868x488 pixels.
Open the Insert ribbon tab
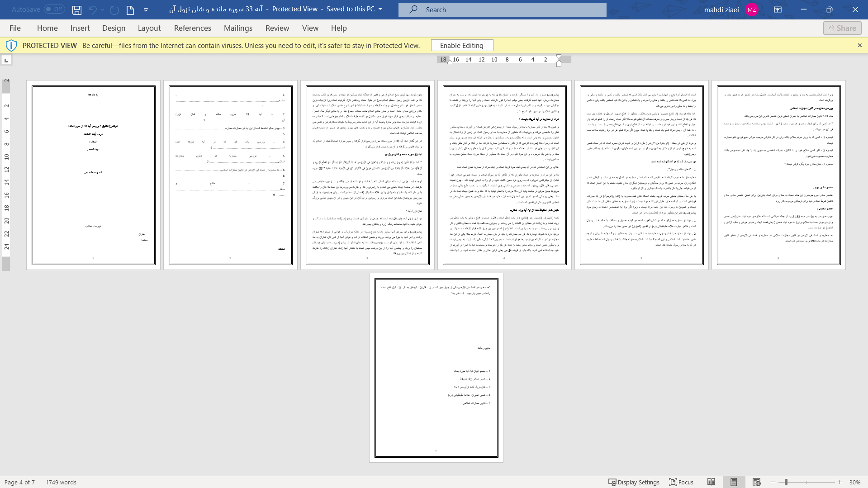80,28
